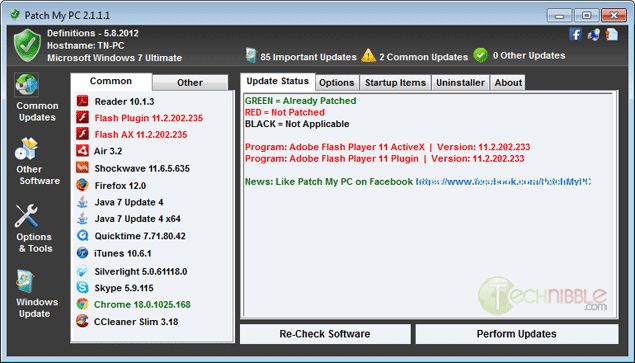635x363 pixels.
Task: Click the Definitions - 5.8.2012 text
Action: click(93, 33)
